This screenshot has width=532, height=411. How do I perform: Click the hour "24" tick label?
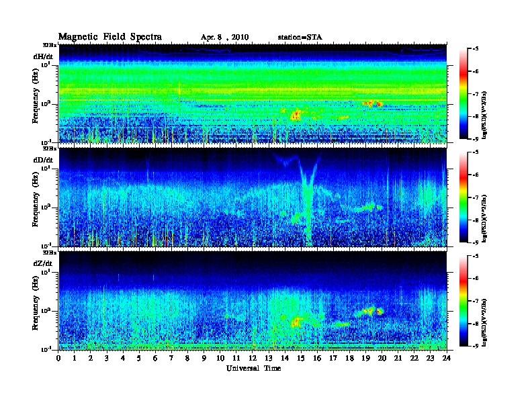tap(447, 359)
